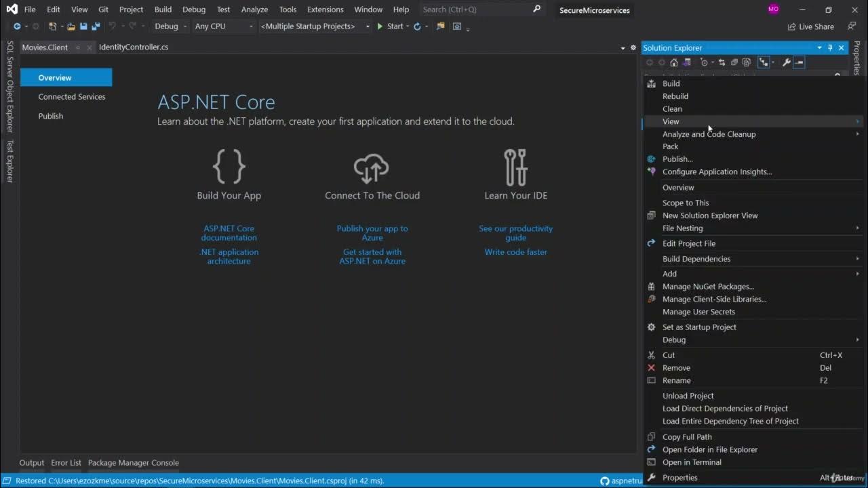Viewport: 868px width, 488px height.
Task: Click Keep Open icon on Movies.Client tab
Action: 77,47
